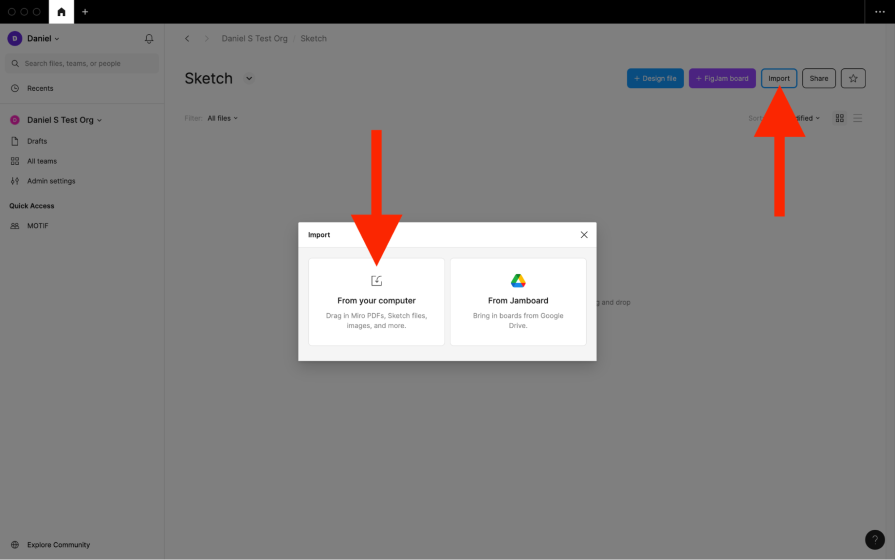The width and height of the screenshot is (895, 560).
Task: Choose the From your computer option
Action: 376,302
